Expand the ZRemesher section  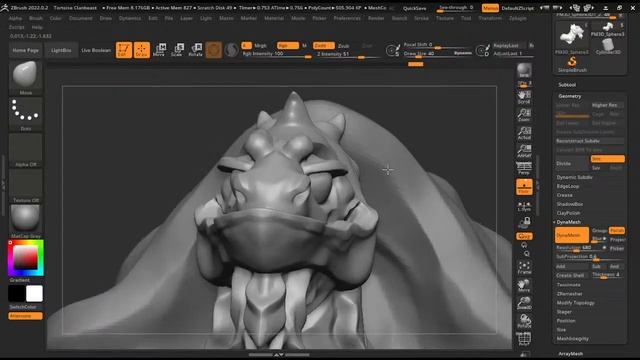tap(569, 294)
